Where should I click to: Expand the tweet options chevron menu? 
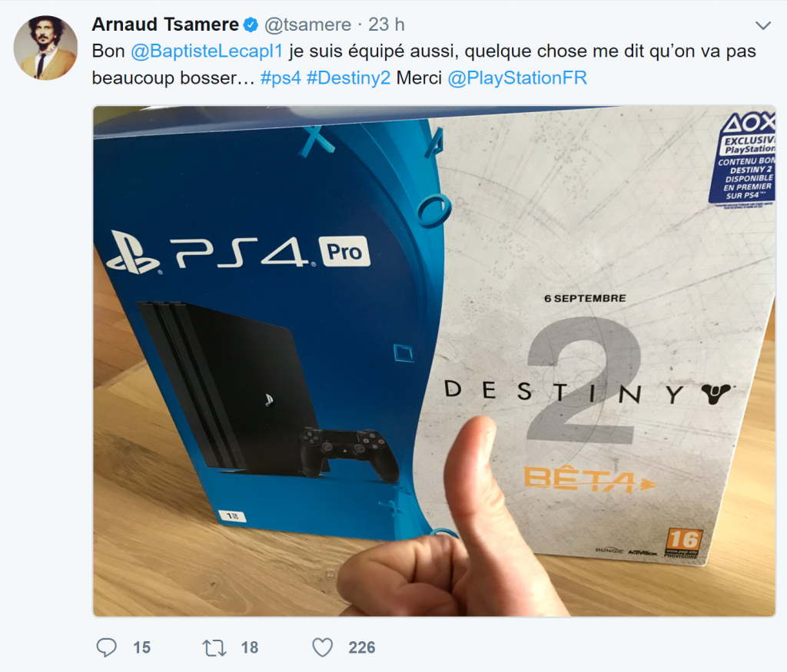763,25
